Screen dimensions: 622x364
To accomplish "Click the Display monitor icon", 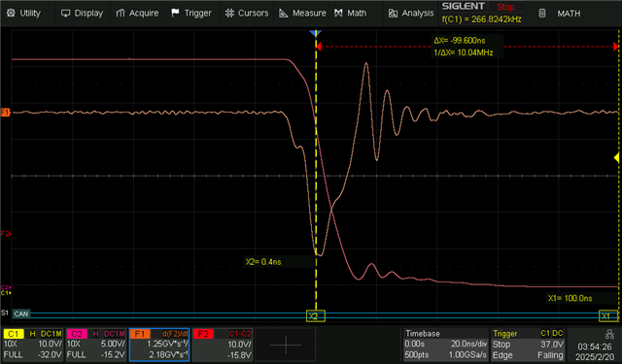I will 65,13.
